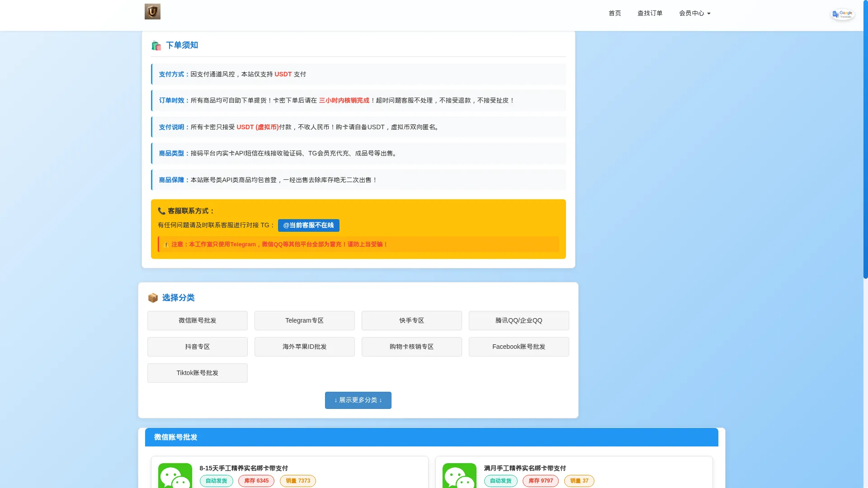Select the Telegram专区 category
This screenshot has height=488, width=868.
[305, 320]
